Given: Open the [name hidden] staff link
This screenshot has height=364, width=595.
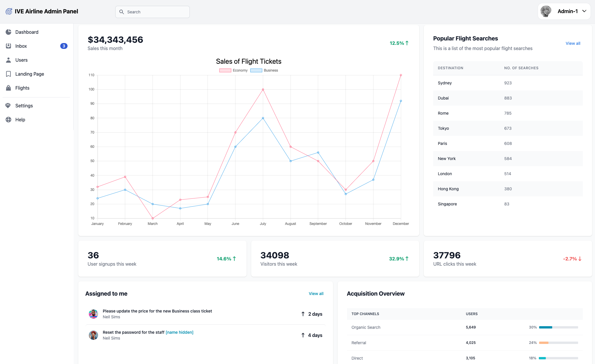Looking at the screenshot, I should [179, 332].
